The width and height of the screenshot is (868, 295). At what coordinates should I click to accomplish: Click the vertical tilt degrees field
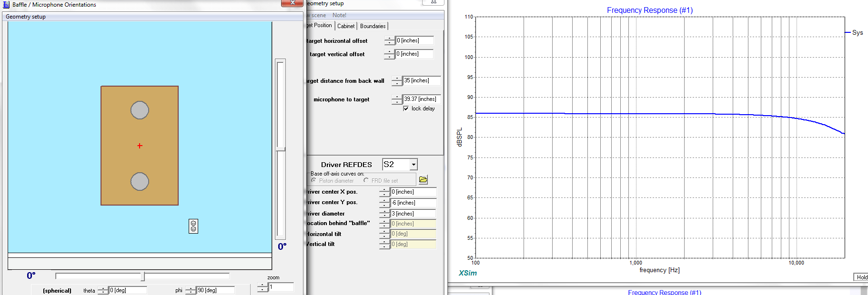(x=413, y=244)
